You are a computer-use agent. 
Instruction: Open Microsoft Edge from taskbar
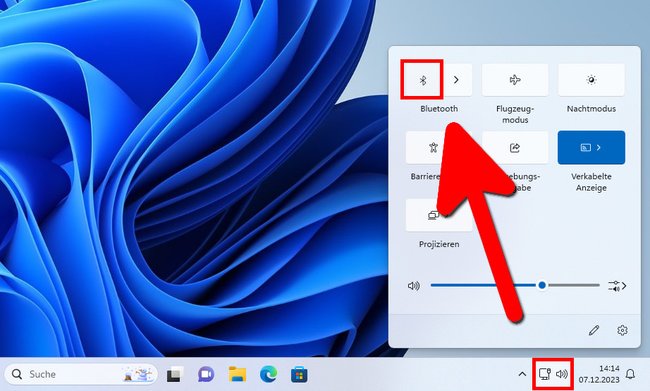coord(268,374)
